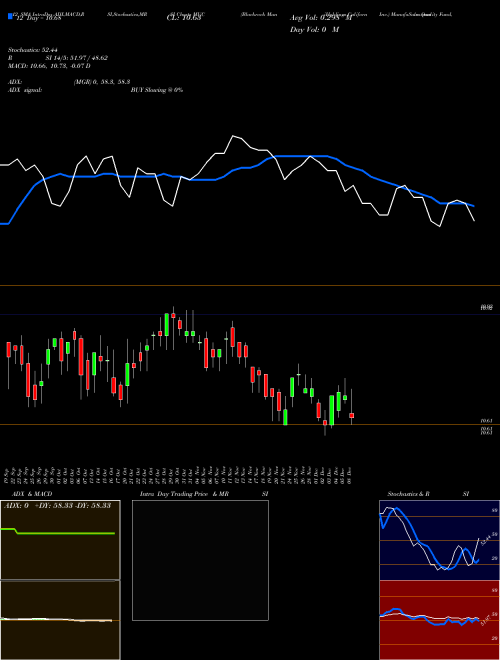The width and height of the screenshot is (500, 660).
Task: Click the 10.61 price label on right axis
Action: (x=486, y=420)
